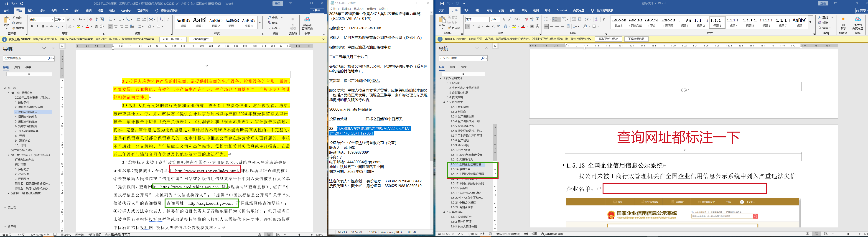Screen dimensions: 868x237
Task: Select 4. 招标文件的获取 in left navigation pane
Action: coord(26,117)
